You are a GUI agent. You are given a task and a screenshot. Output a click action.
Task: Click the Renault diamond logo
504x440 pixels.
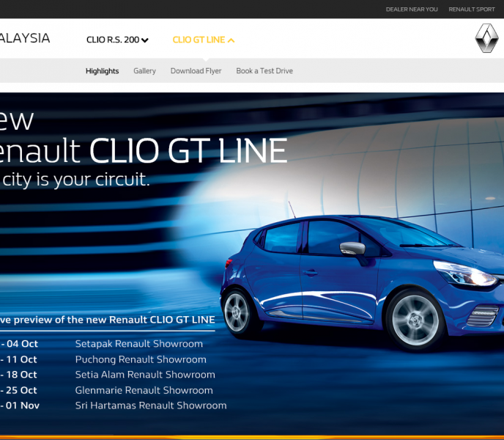pyautogui.click(x=486, y=38)
